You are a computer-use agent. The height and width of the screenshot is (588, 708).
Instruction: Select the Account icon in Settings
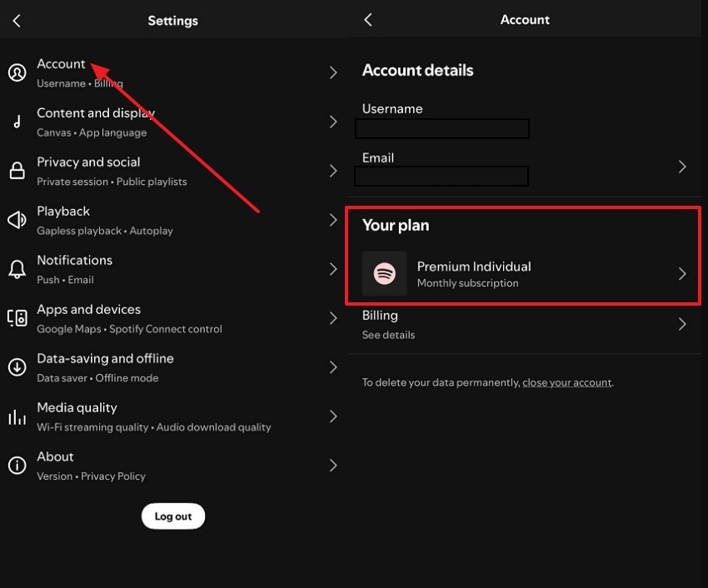pyautogui.click(x=17, y=72)
